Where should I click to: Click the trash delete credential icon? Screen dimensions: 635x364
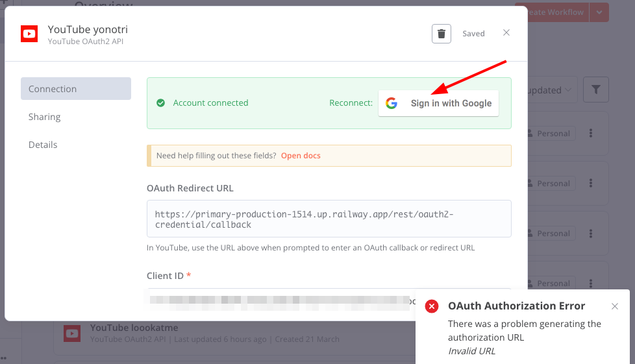point(441,34)
